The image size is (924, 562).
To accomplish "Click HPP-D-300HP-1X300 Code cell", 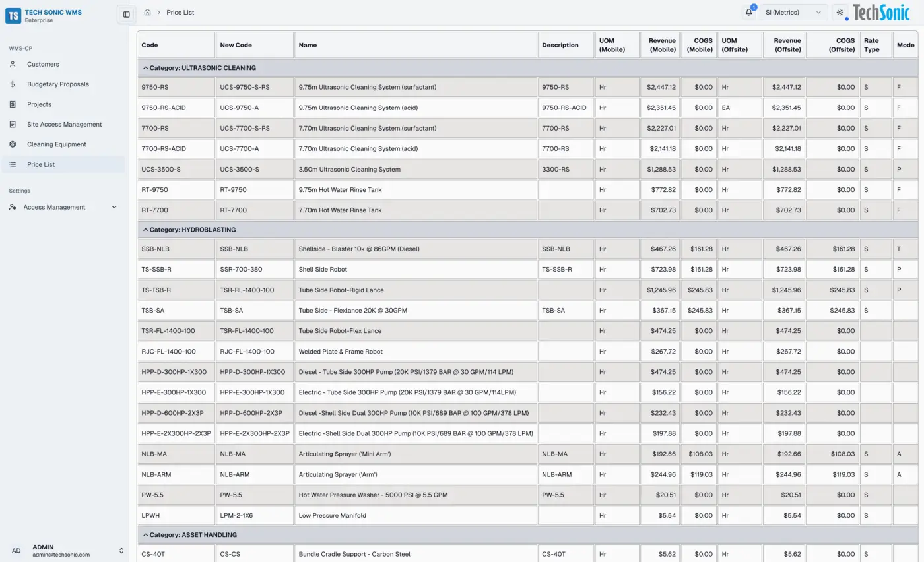I will [176, 371].
